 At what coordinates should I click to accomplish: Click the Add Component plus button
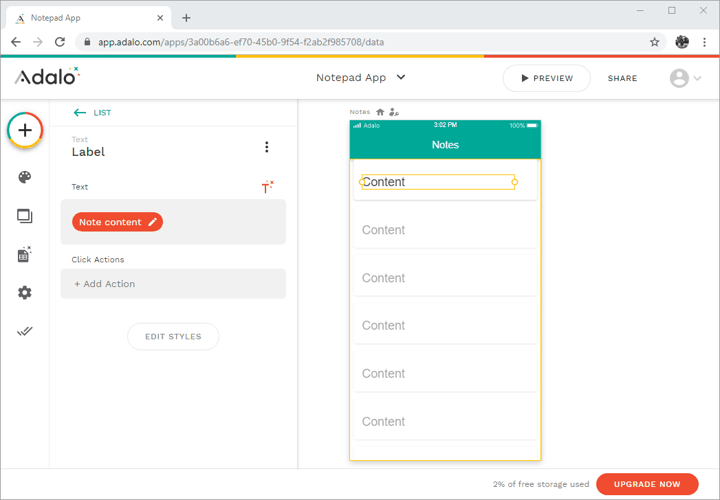pos(25,130)
